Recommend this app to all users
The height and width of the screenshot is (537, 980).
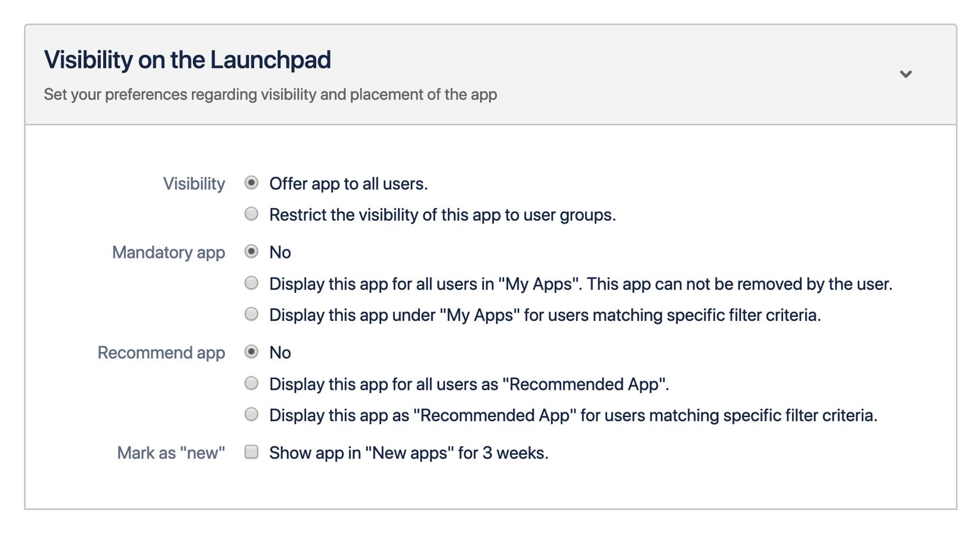point(251,383)
